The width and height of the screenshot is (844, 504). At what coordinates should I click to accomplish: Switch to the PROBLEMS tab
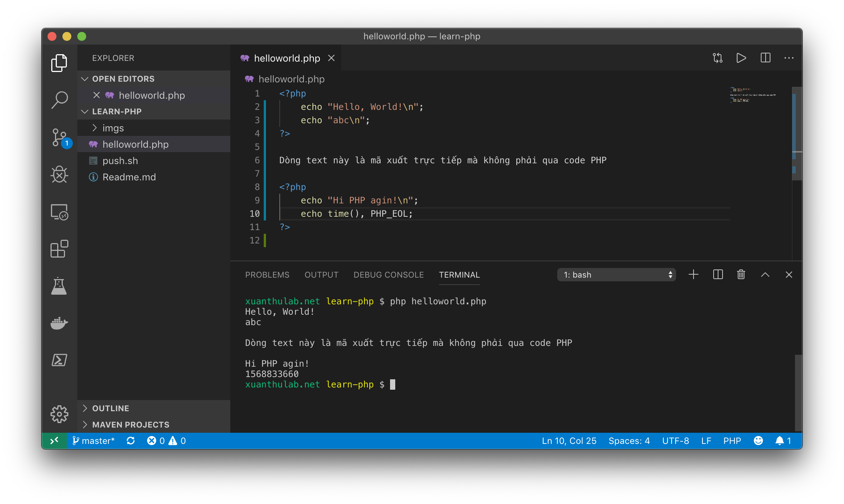(267, 275)
